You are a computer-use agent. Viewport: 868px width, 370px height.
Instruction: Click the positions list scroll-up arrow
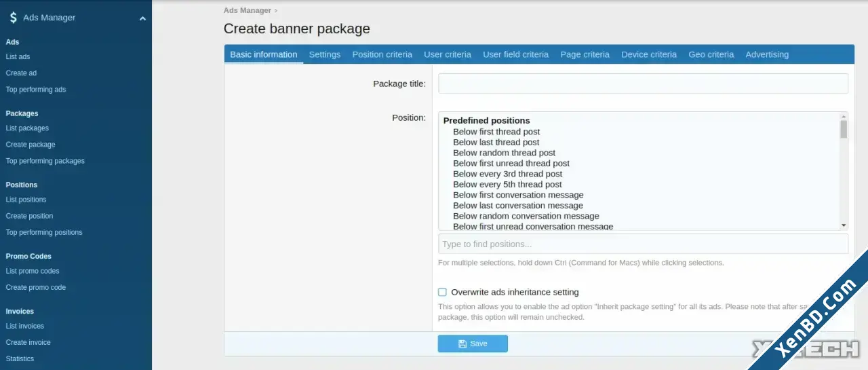pos(844,116)
